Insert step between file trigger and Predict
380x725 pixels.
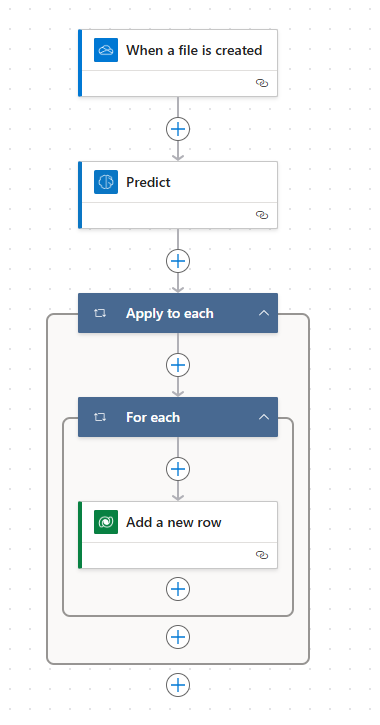[x=178, y=129]
